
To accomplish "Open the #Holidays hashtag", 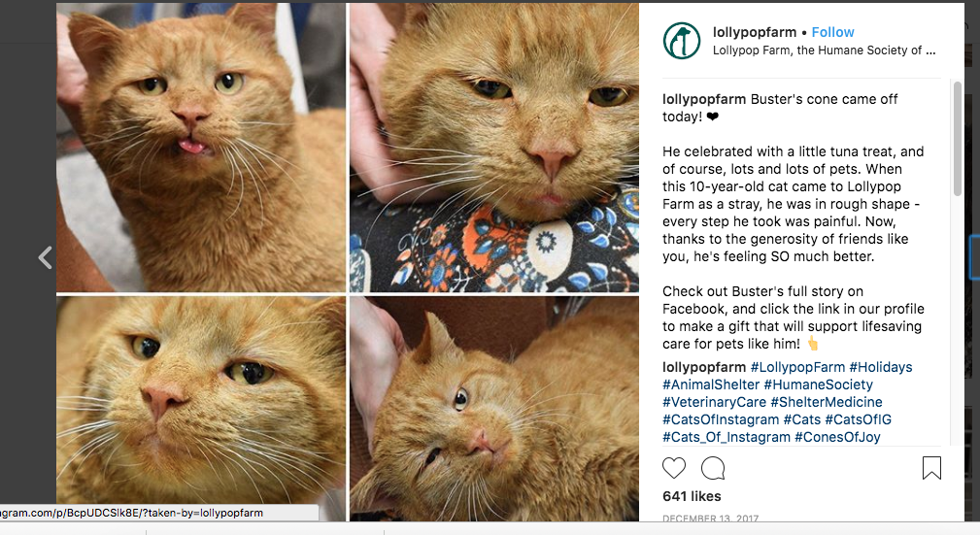I will [x=881, y=367].
